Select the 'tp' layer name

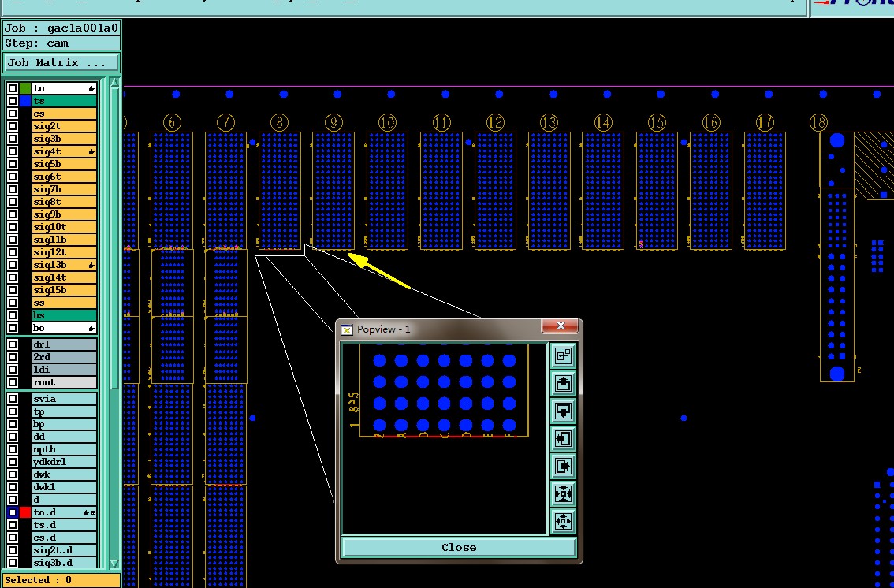point(64,412)
